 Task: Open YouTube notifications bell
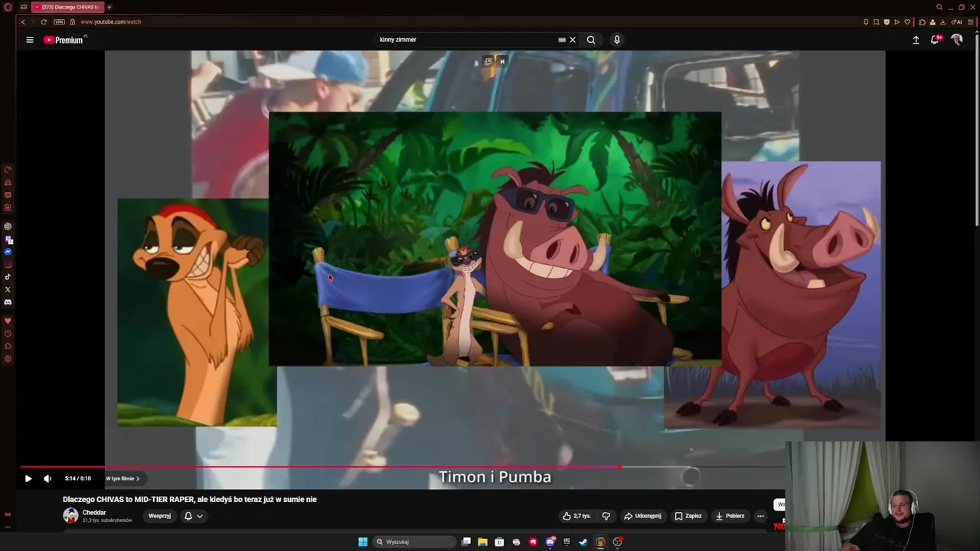click(x=935, y=40)
